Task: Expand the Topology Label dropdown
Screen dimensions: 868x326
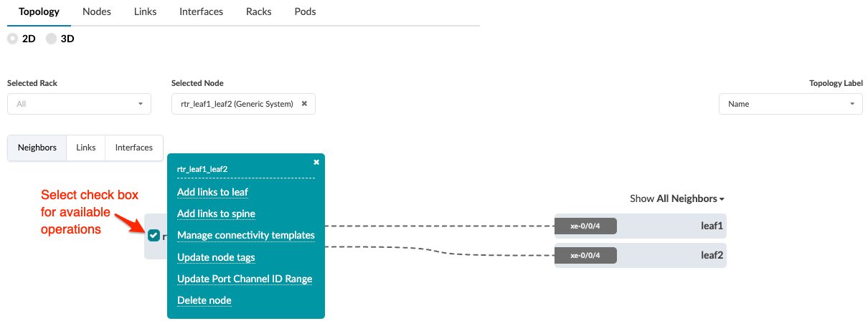Action: pyautogui.click(x=791, y=104)
